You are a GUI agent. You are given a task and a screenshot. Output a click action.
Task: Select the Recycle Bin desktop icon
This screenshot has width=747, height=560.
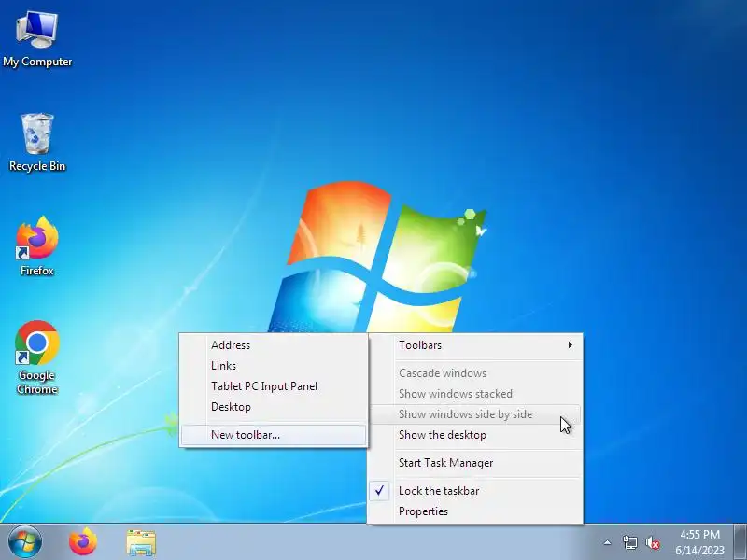(x=37, y=143)
